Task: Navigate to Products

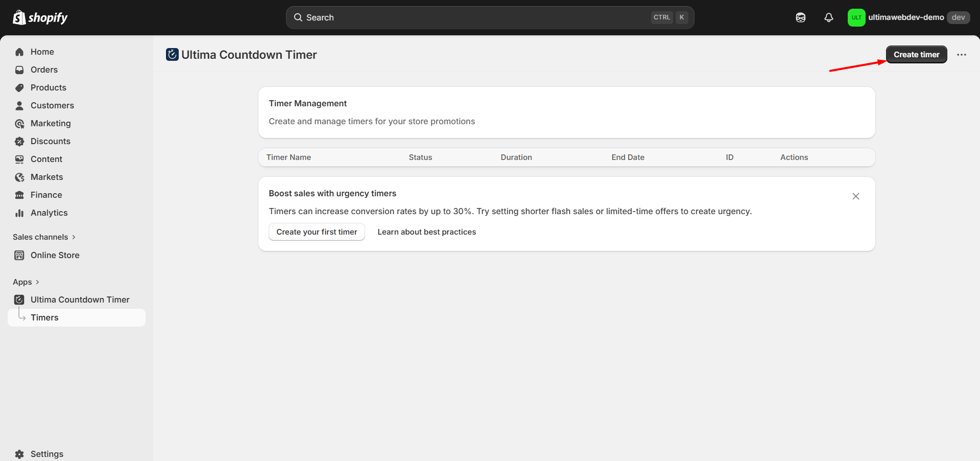Action: [x=77, y=87]
